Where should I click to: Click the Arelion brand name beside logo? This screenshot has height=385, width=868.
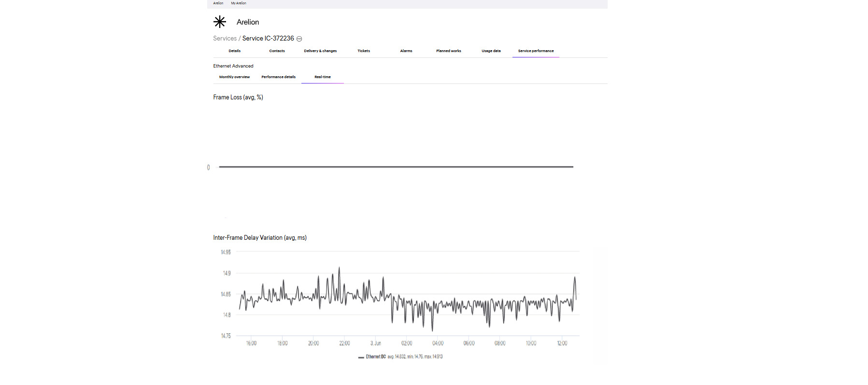point(248,22)
